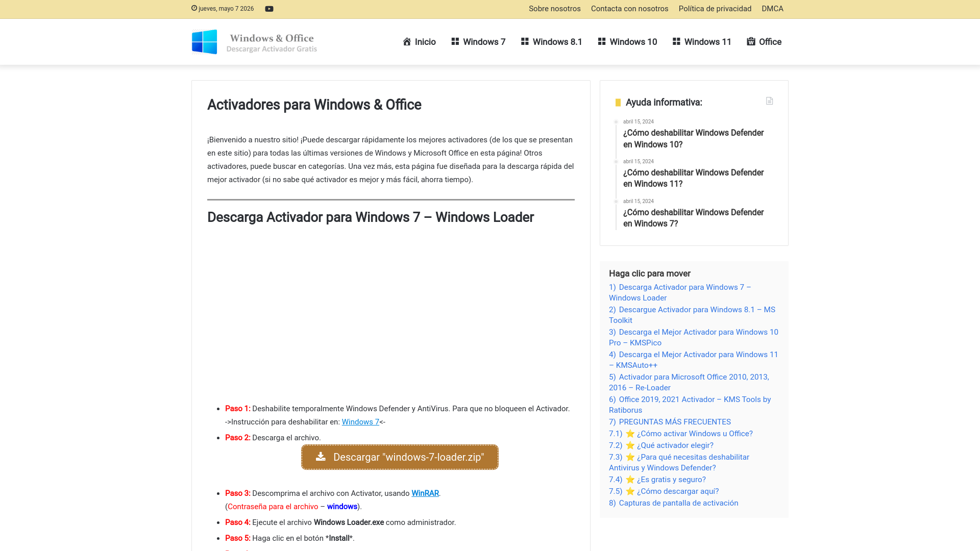Screen dimensions: 980x551
Task: Open Office menu item
Action: 764,42
